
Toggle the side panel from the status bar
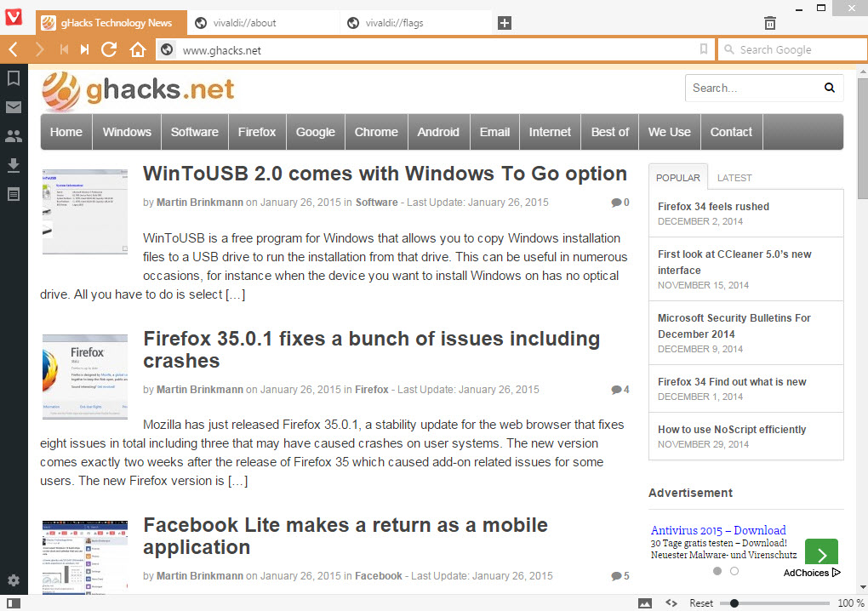point(14,602)
